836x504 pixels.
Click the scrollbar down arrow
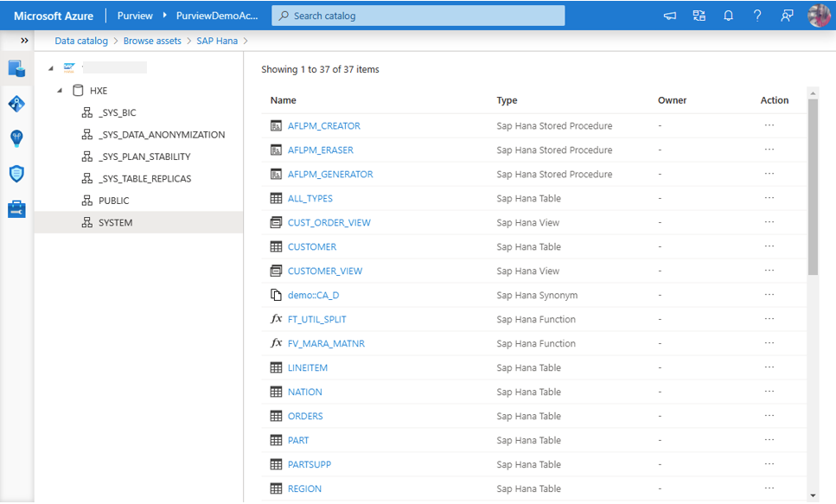pos(813,495)
